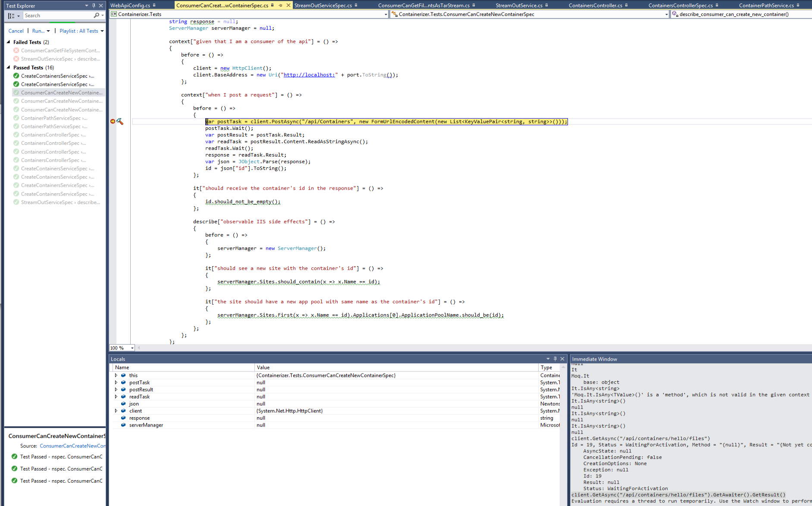Click the breakpoint current-statement arrow in the margin
Viewport: 812px width, 506px height.
(113, 122)
